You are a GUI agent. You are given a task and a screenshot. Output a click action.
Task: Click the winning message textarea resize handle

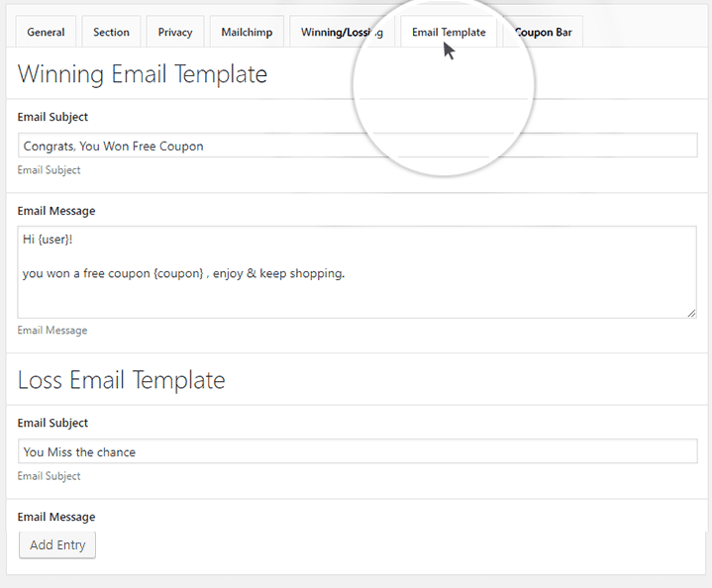[692, 314]
